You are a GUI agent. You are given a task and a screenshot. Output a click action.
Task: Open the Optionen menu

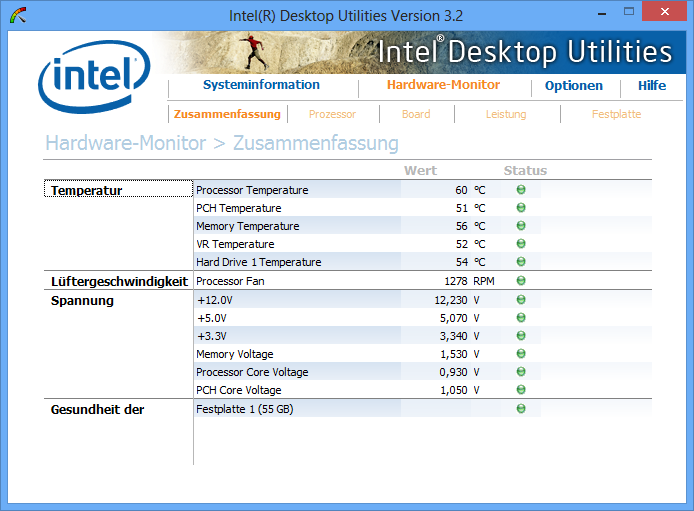pos(574,86)
